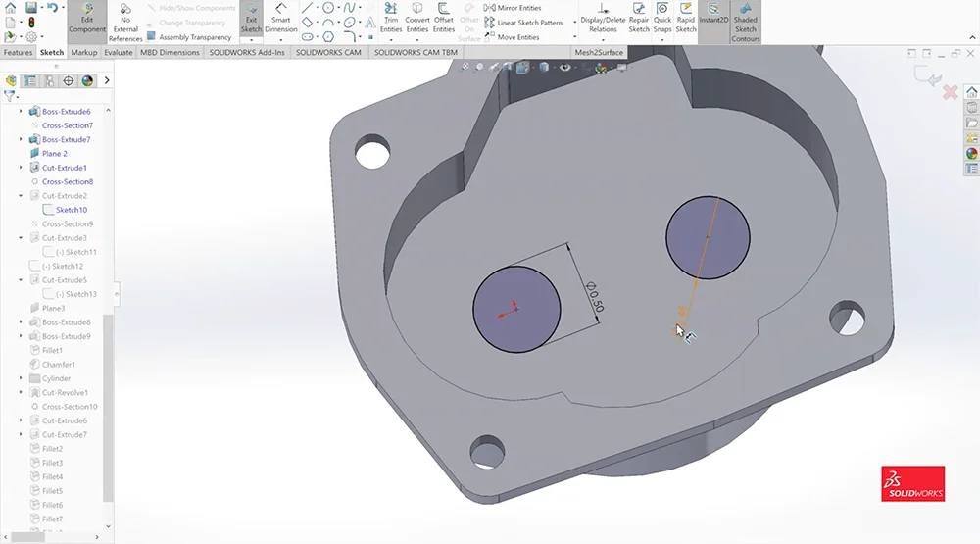Click the Exit Sketch button
The image size is (980, 544).
click(x=252, y=18)
